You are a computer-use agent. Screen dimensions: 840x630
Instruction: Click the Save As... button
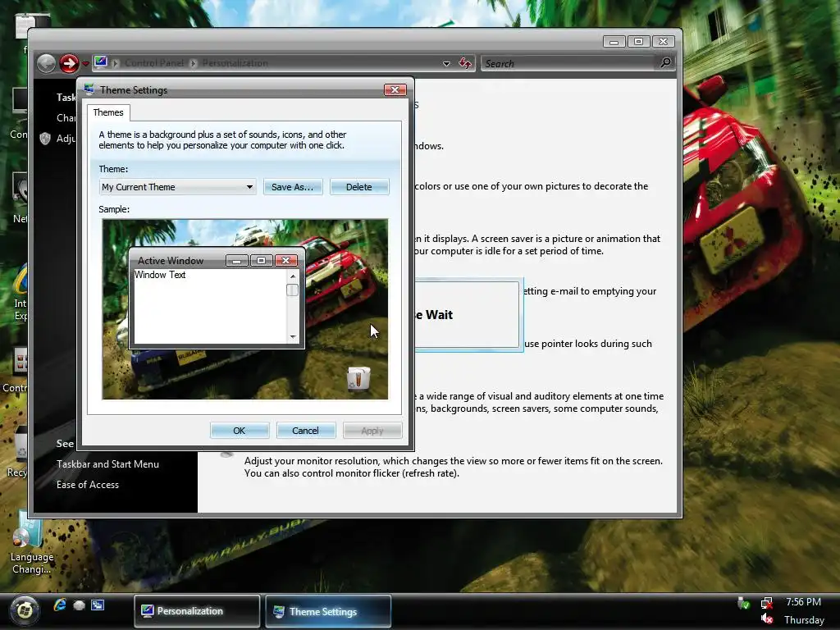pos(293,187)
